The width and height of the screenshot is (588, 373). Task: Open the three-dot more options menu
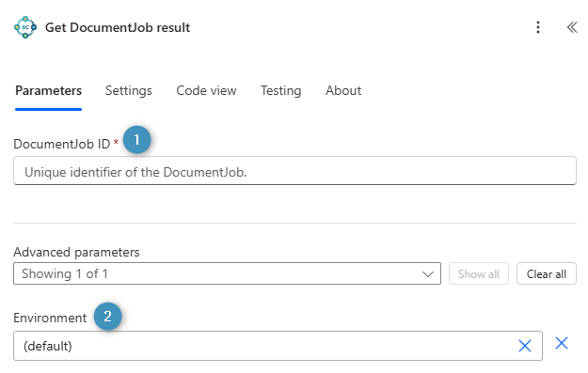pos(538,27)
